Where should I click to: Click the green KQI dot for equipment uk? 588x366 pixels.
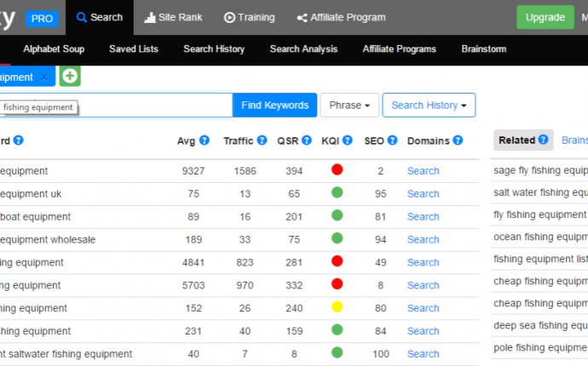(337, 192)
